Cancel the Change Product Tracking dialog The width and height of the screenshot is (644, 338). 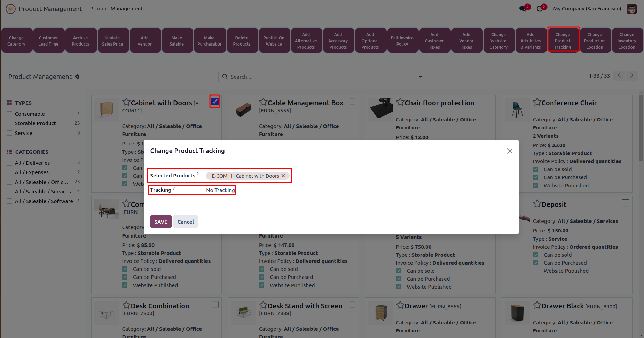186,222
